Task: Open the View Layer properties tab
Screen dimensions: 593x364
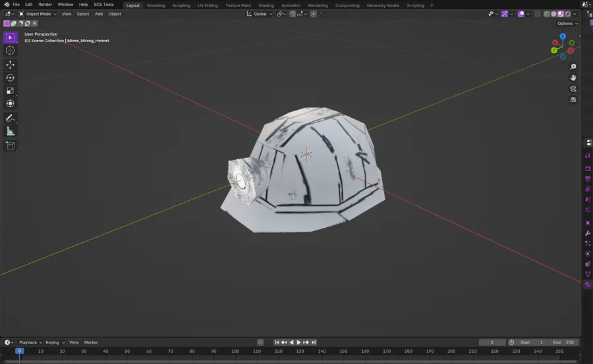Action: (x=588, y=189)
